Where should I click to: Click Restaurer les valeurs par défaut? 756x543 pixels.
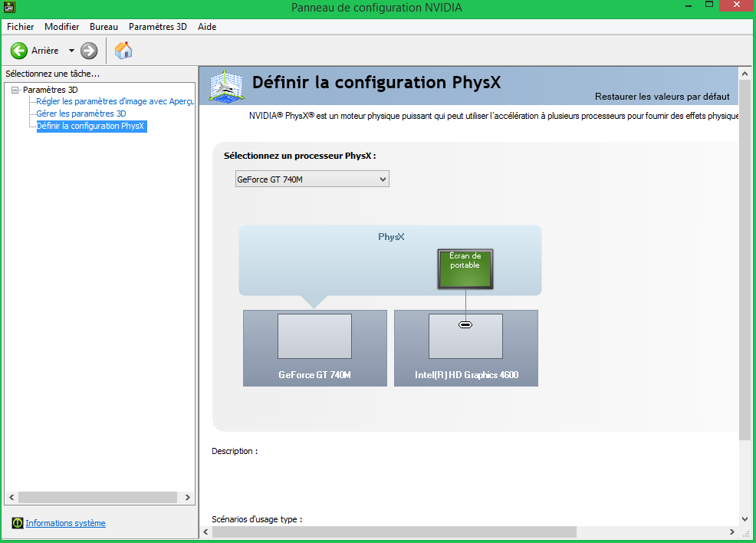[x=662, y=97]
